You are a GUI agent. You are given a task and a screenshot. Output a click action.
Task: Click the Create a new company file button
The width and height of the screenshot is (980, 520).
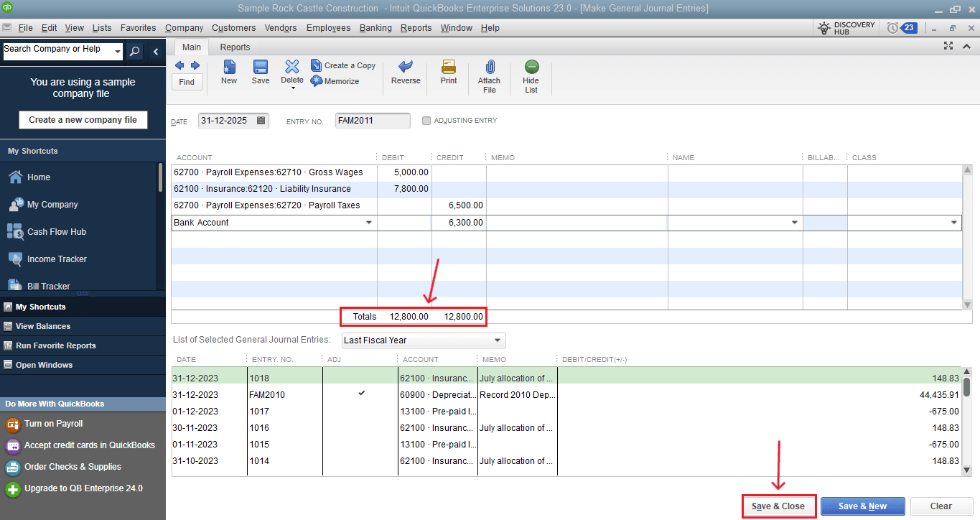(x=83, y=120)
